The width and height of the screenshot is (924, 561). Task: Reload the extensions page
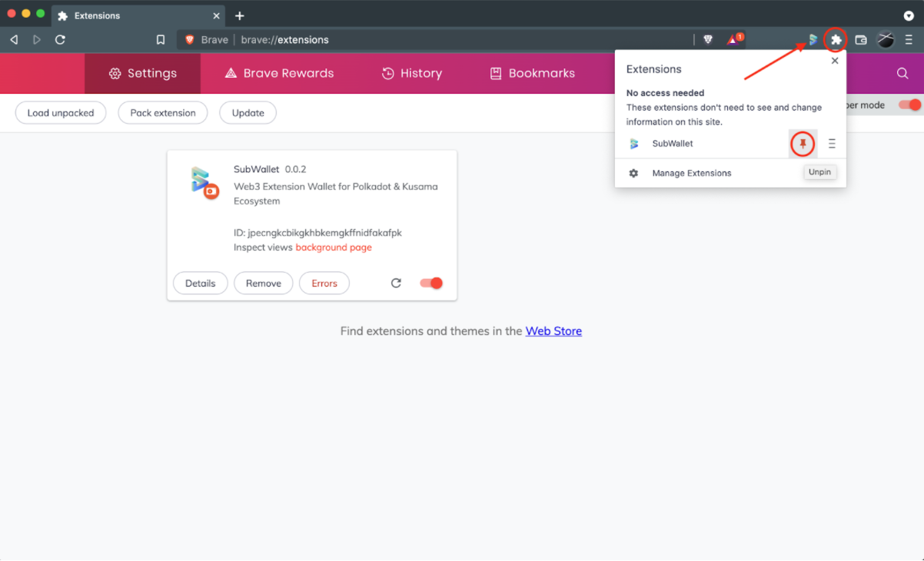click(x=60, y=40)
